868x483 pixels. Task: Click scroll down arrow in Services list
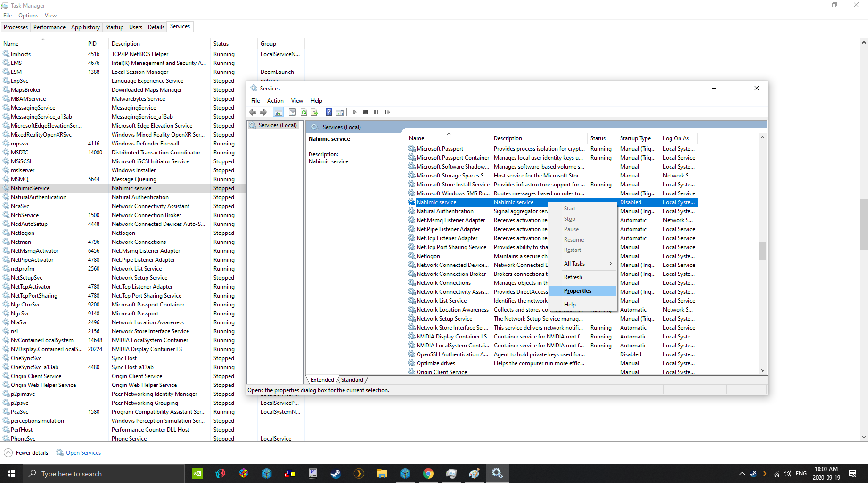pyautogui.click(x=762, y=370)
